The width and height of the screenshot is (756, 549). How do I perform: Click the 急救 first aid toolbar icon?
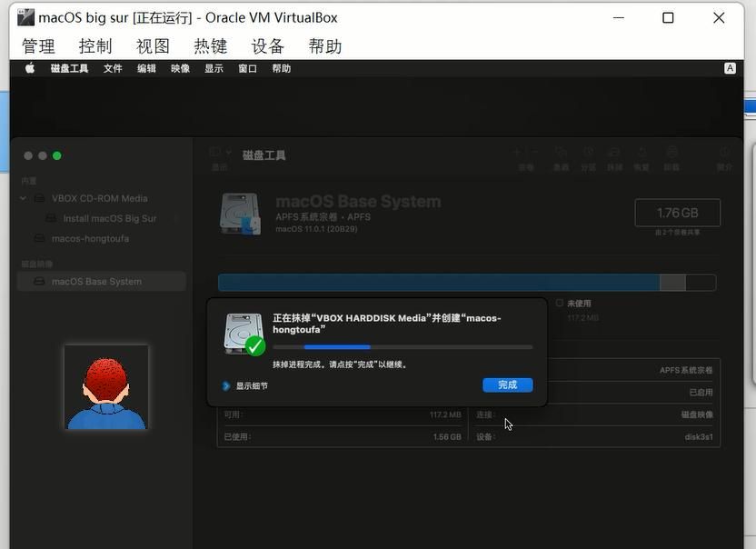point(561,154)
